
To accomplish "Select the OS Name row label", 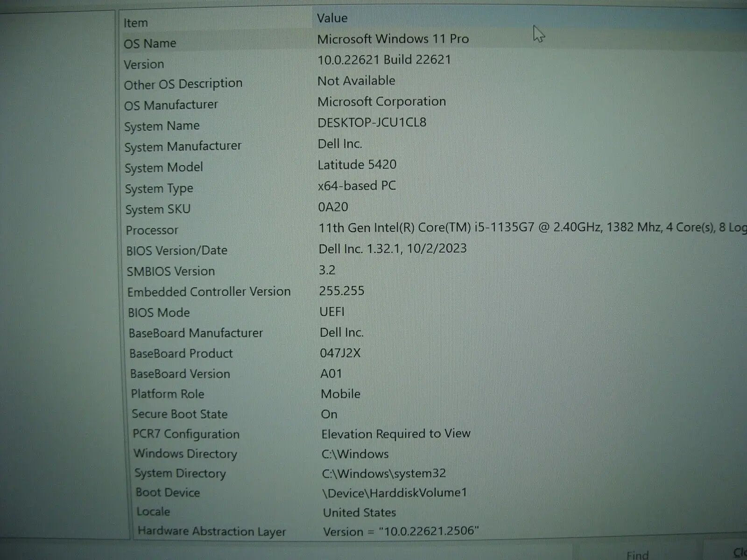I will (x=150, y=43).
